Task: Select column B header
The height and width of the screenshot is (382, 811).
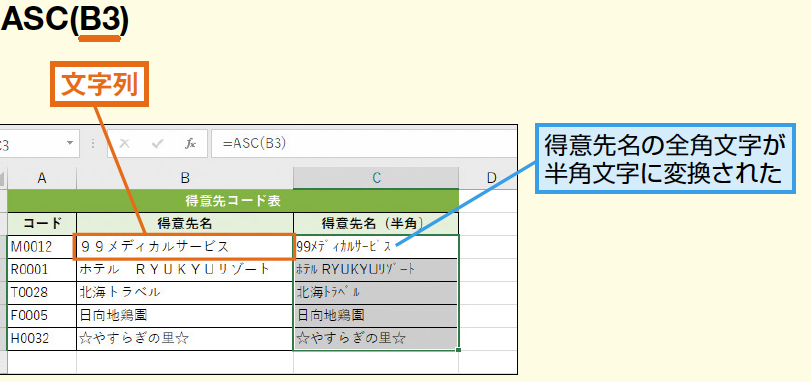Action: pyautogui.click(x=185, y=178)
